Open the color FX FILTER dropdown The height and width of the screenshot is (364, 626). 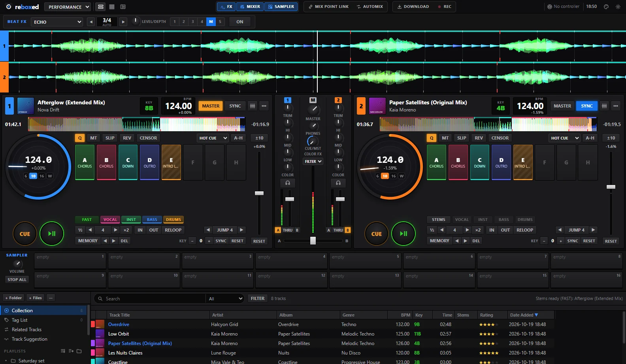click(313, 161)
